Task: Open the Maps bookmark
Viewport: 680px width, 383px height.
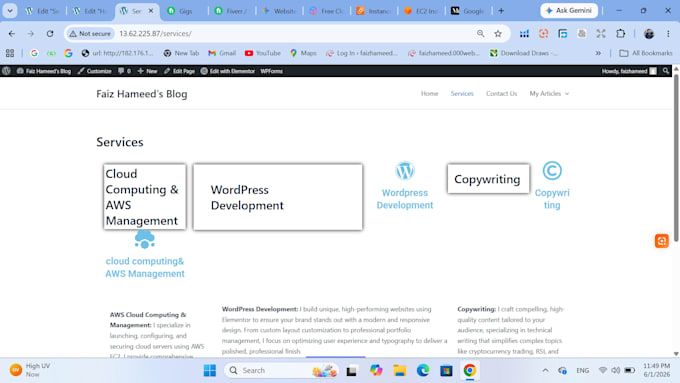Action: [303, 53]
